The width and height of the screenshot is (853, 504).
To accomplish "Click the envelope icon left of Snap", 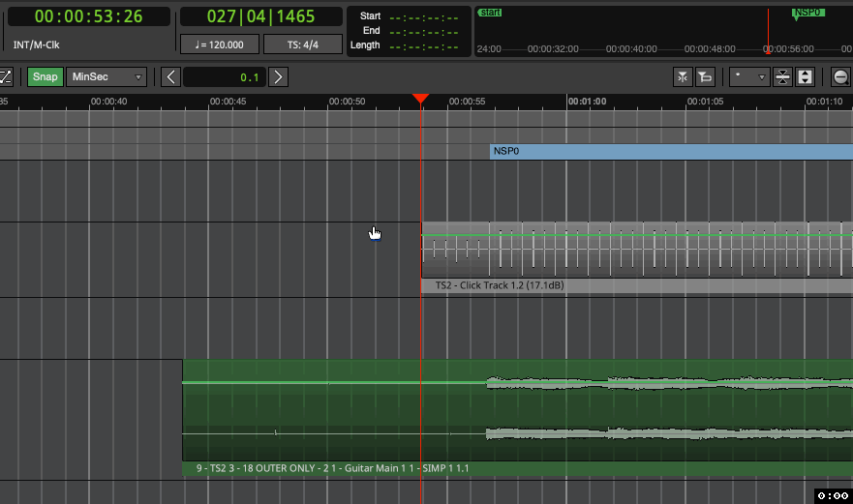I will pyautogui.click(x=6, y=77).
